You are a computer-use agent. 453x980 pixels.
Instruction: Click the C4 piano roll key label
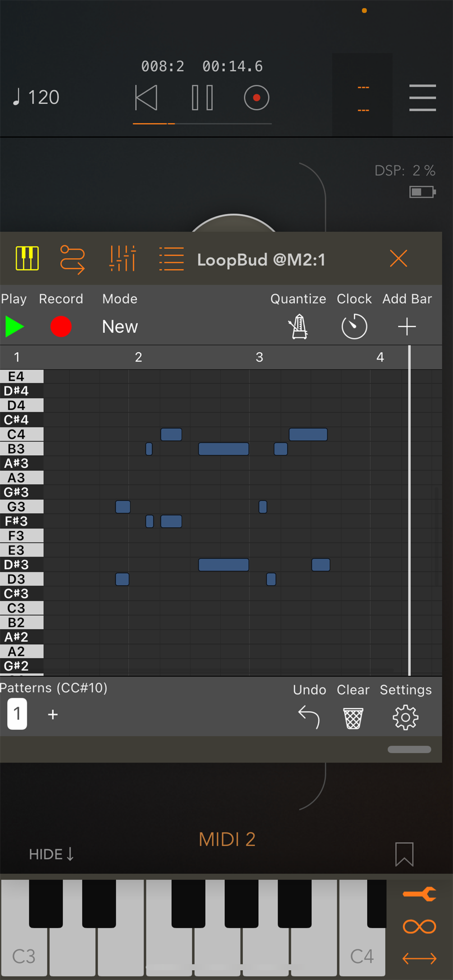22,434
